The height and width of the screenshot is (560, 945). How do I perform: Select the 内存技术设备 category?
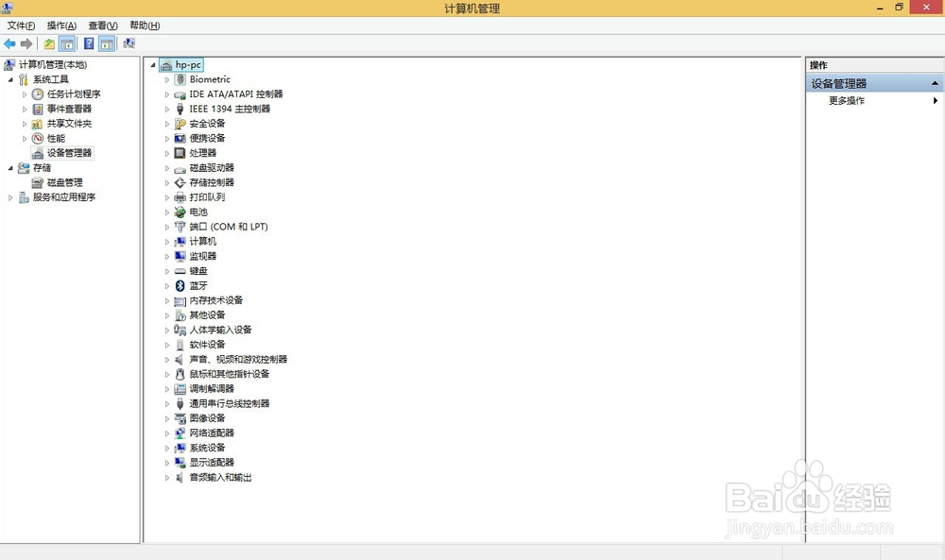[x=215, y=300]
